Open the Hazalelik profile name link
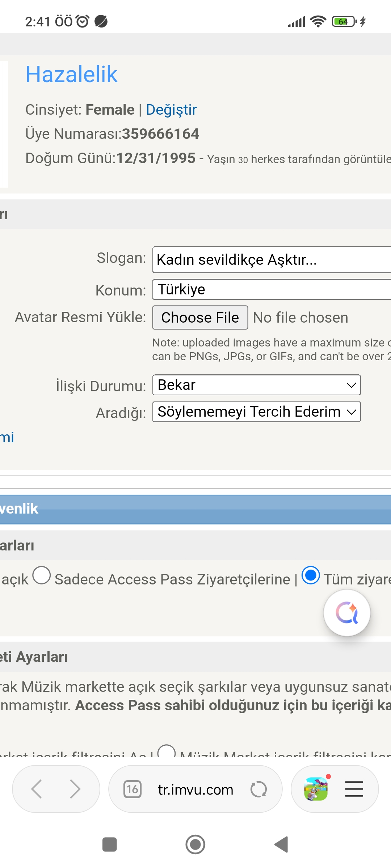 tap(72, 75)
